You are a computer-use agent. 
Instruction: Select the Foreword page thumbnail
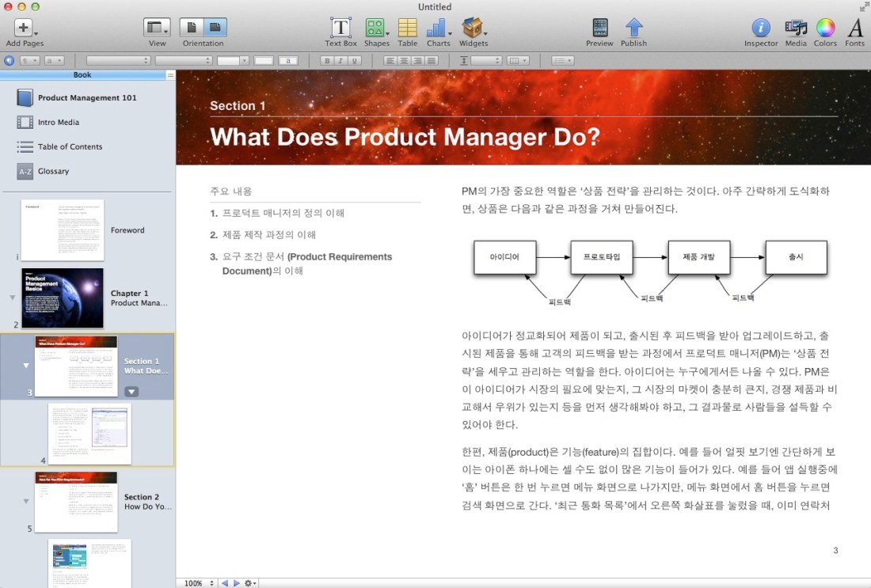pyautogui.click(x=63, y=230)
